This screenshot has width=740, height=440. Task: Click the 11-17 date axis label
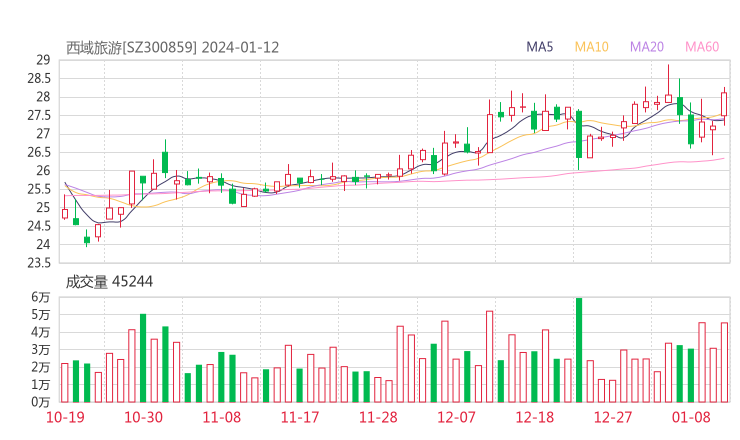tap(300, 417)
